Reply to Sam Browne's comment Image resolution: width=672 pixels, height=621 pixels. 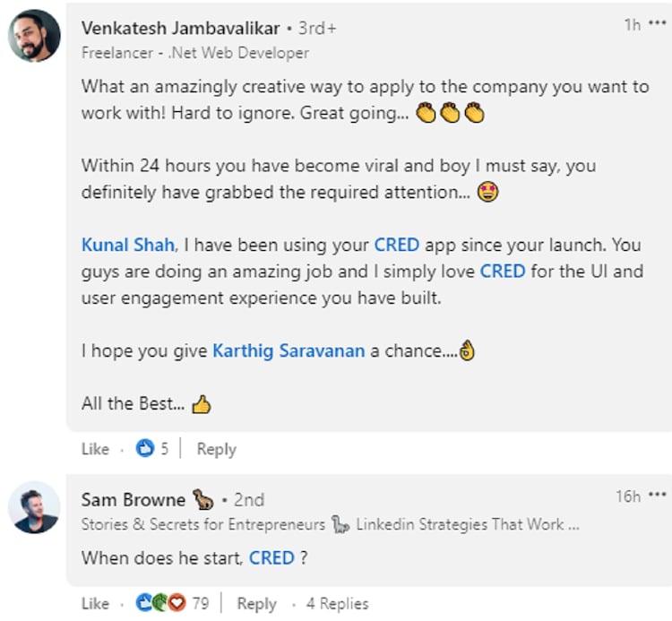[x=256, y=603]
